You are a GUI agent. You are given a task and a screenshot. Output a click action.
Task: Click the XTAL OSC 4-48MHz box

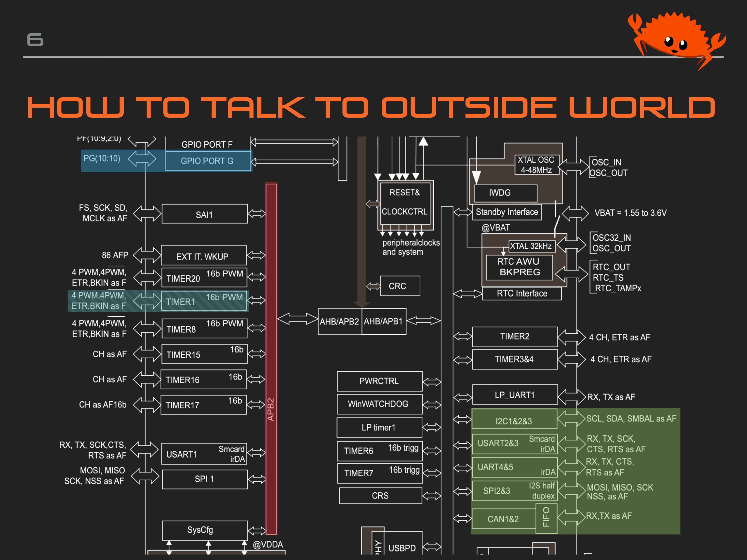[537, 165]
